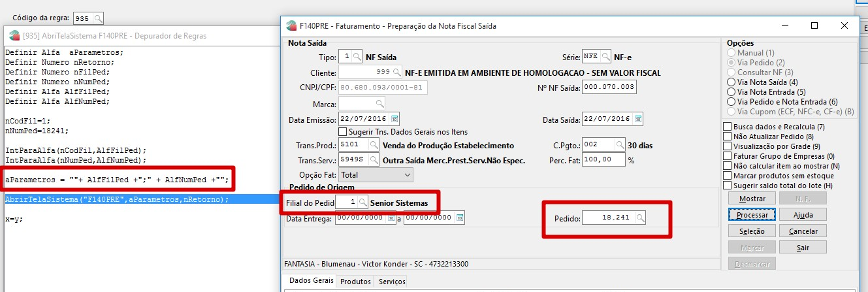Click the search icon beside Código da regra
This screenshot has height=292, width=868.
pyautogui.click(x=98, y=19)
